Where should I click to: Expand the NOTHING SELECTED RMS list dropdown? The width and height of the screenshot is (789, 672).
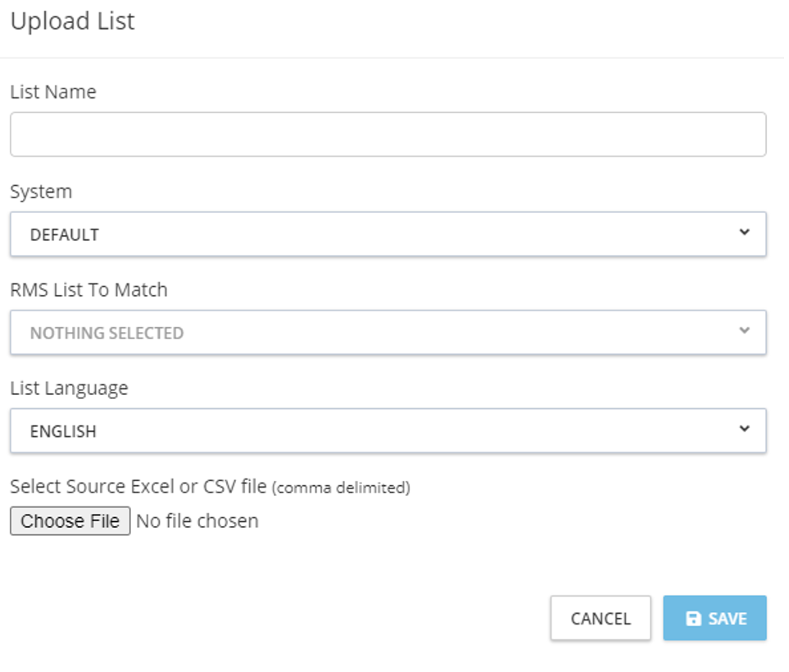coord(388,333)
